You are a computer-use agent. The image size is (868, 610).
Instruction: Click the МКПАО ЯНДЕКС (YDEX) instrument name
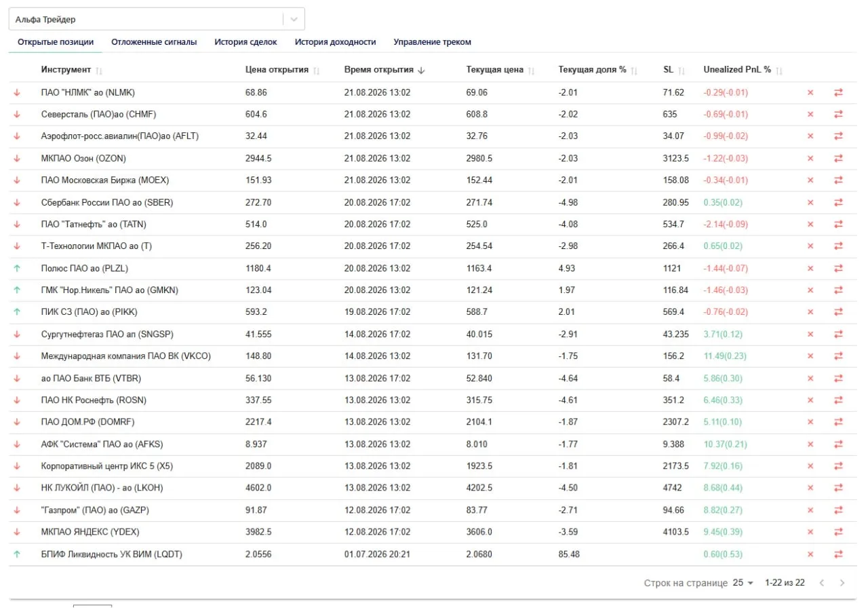pyautogui.click(x=91, y=532)
